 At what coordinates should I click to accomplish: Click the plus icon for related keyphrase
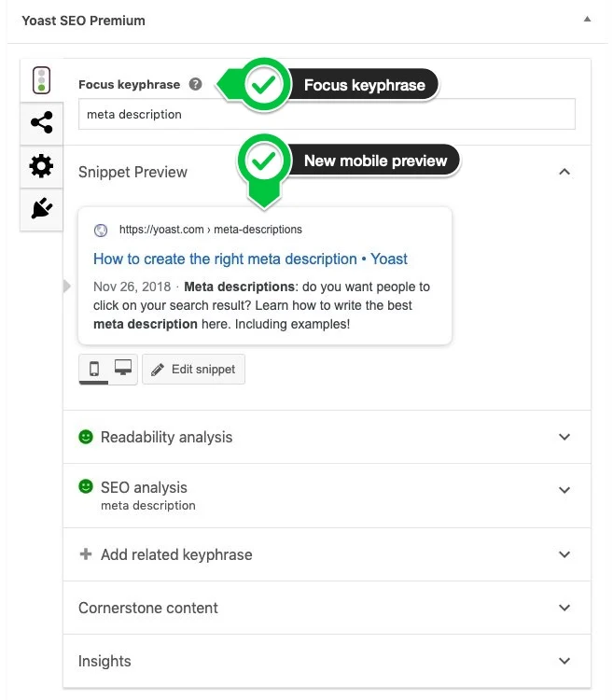point(86,553)
